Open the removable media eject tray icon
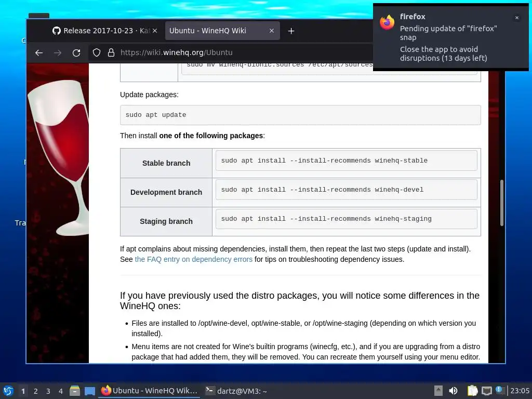 coord(438,391)
